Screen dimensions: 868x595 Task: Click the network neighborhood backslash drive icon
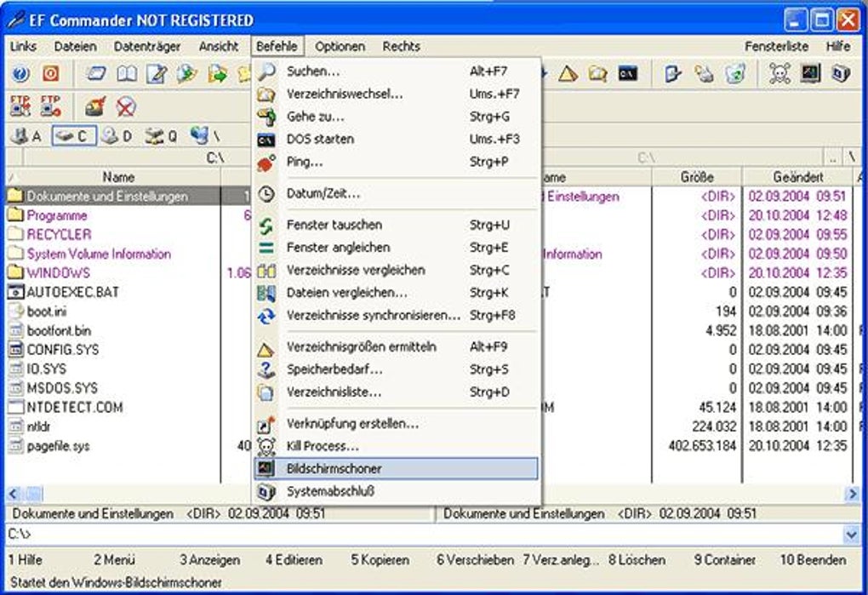[205, 136]
